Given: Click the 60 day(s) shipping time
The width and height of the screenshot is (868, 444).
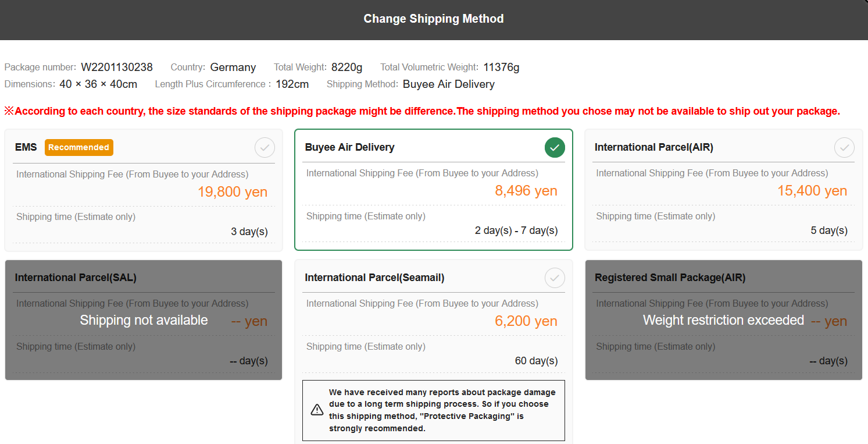Looking at the screenshot, I should point(536,361).
